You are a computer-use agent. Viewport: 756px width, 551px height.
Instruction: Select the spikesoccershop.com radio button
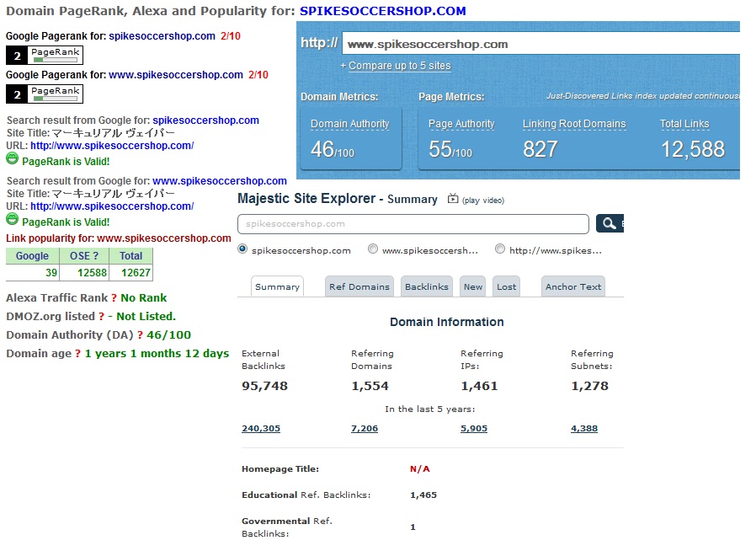coord(242,249)
